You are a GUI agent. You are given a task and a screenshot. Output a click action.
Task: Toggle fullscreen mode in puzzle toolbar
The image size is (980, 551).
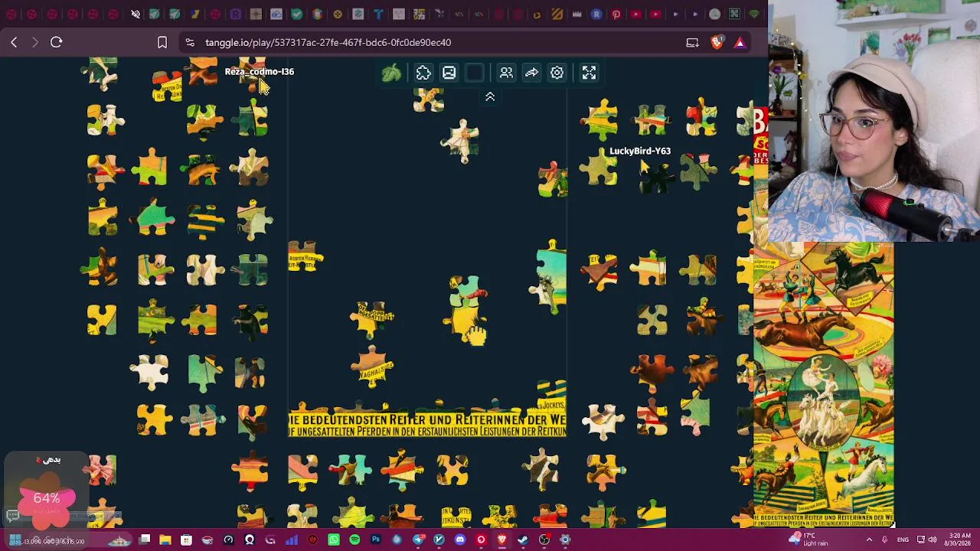pyautogui.click(x=589, y=73)
